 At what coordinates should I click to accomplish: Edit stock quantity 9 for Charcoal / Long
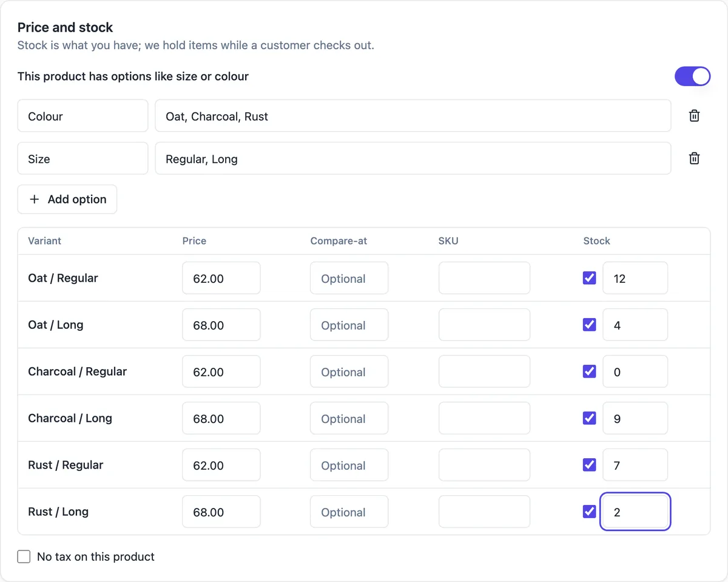coord(635,418)
